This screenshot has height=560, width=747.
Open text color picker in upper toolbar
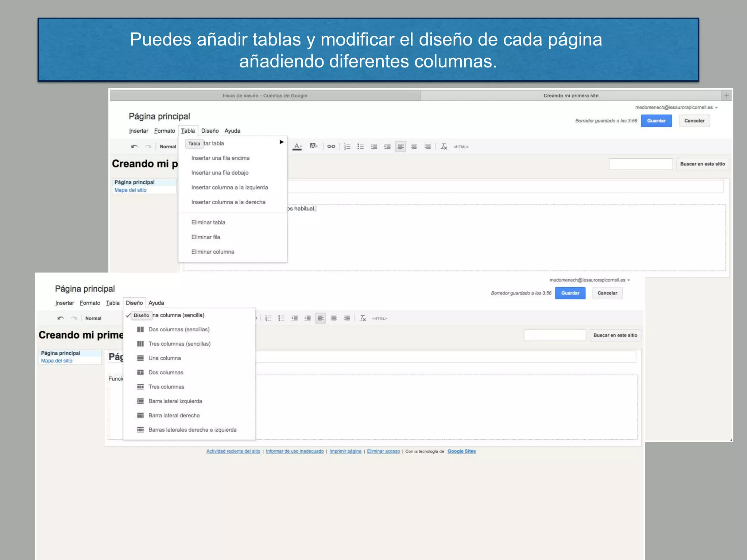pos(298,147)
